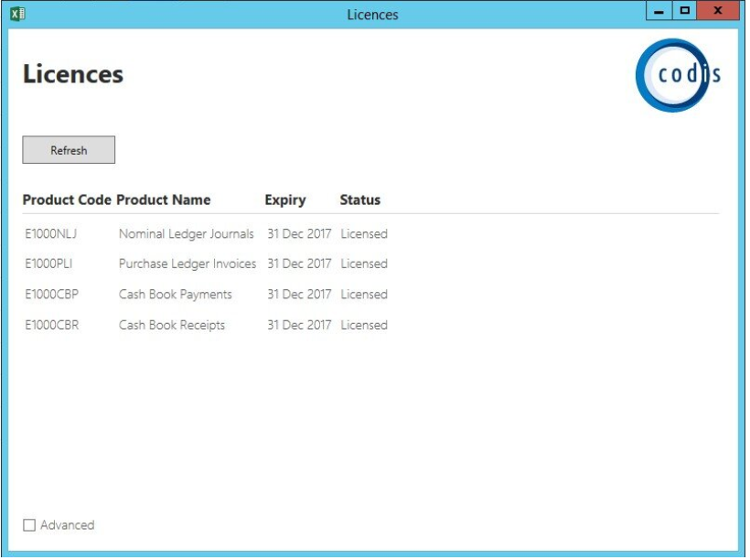Image resolution: width=750 pixels, height=560 pixels.
Task: Click the expiry date of E1000CBP row
Action: [299, 295]
